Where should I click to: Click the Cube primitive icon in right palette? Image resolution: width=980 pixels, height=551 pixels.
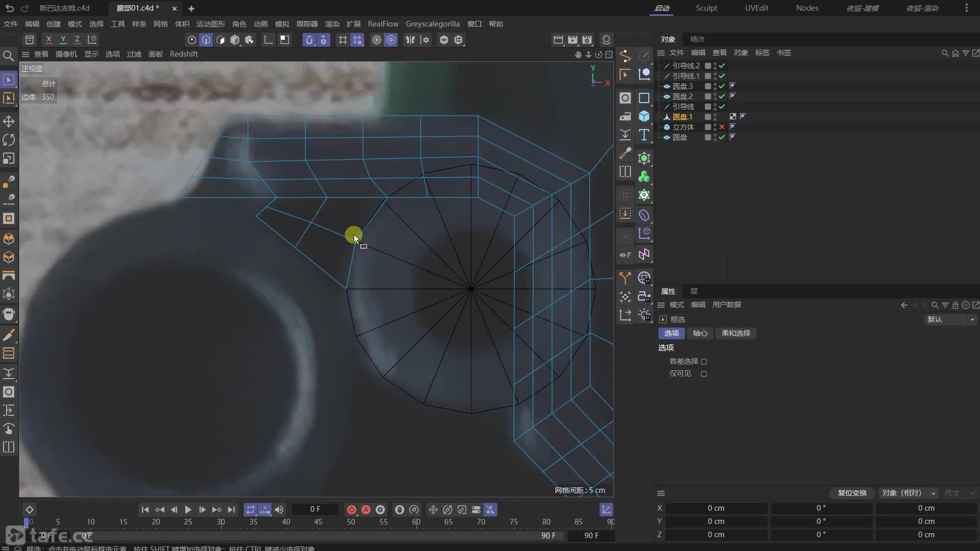644,116
